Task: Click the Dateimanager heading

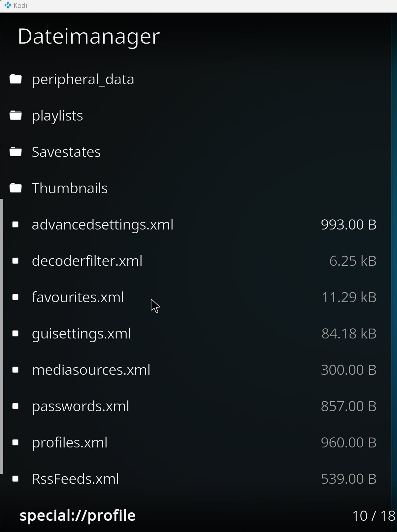Action: click(88, 37)
